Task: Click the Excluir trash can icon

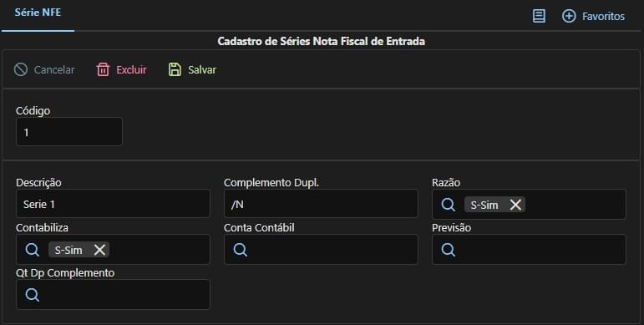Action: coord(103,69)
